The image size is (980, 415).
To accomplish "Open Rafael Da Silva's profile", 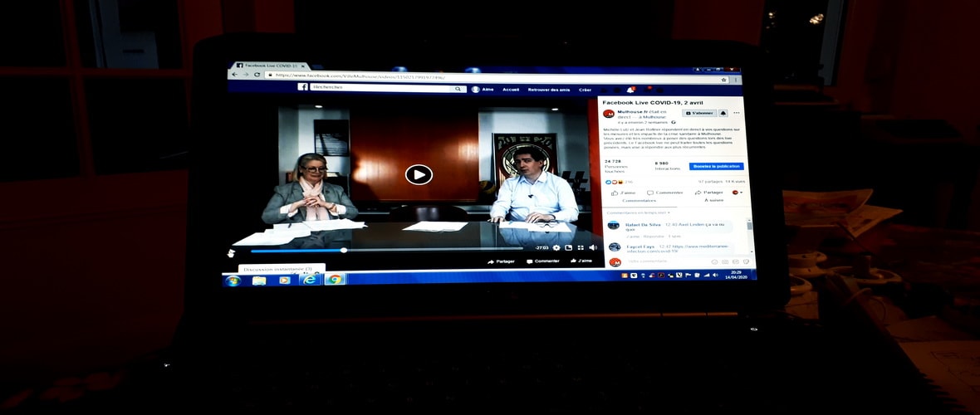I will pos(643,224).
